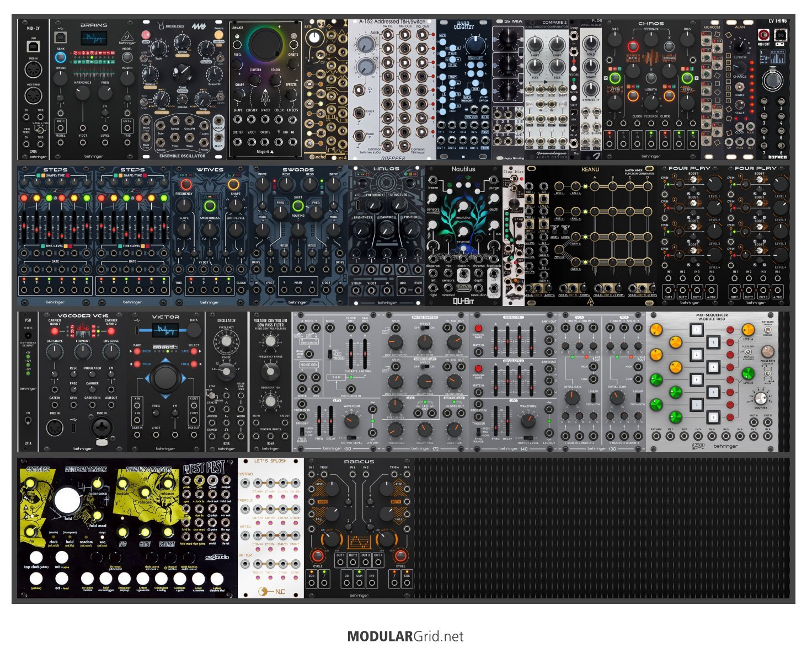This screenshot has width=812, height=648.
Task: Click the MIDI THRU socket on the MIDI-CV module
Action: tap(33, 95)
